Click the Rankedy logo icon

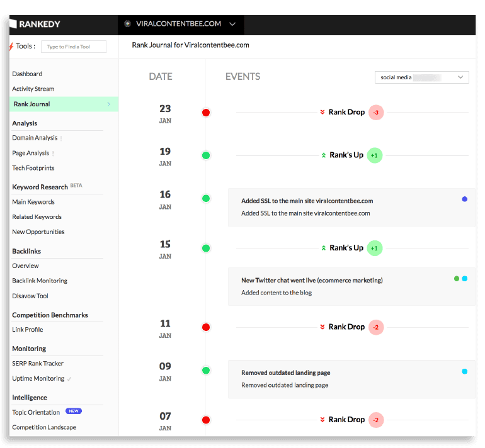click(13, 24)
